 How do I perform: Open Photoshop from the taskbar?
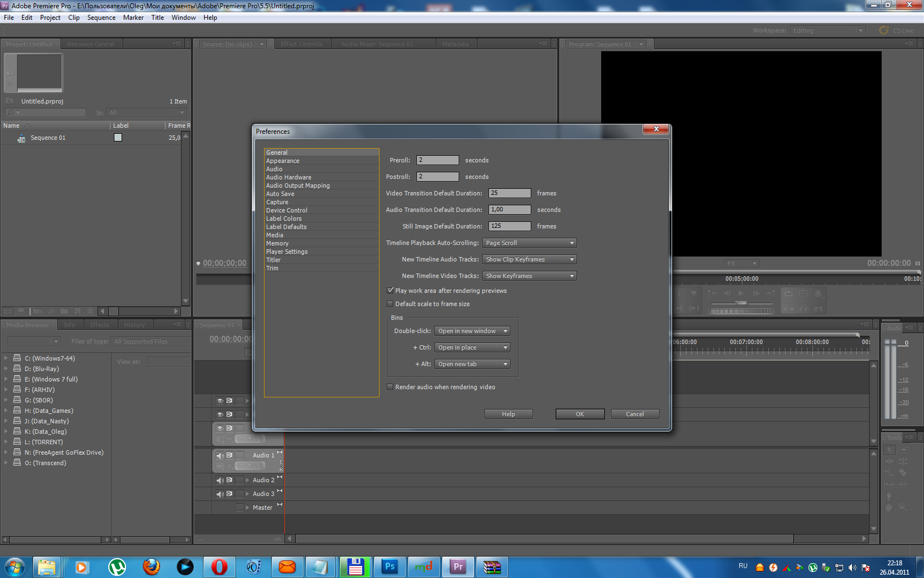(389, 566)
